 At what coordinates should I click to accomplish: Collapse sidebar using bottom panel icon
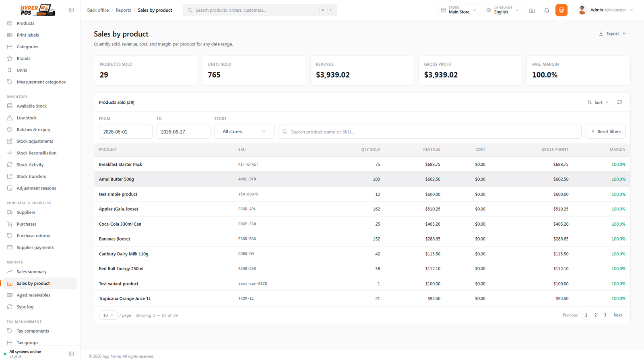pos(71,354)
